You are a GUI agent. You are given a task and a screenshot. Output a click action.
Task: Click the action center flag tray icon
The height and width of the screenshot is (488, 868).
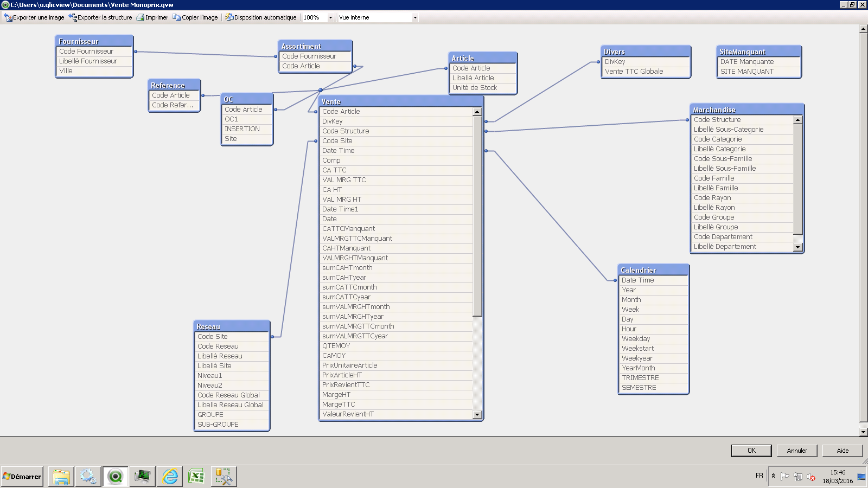(784, 477)
